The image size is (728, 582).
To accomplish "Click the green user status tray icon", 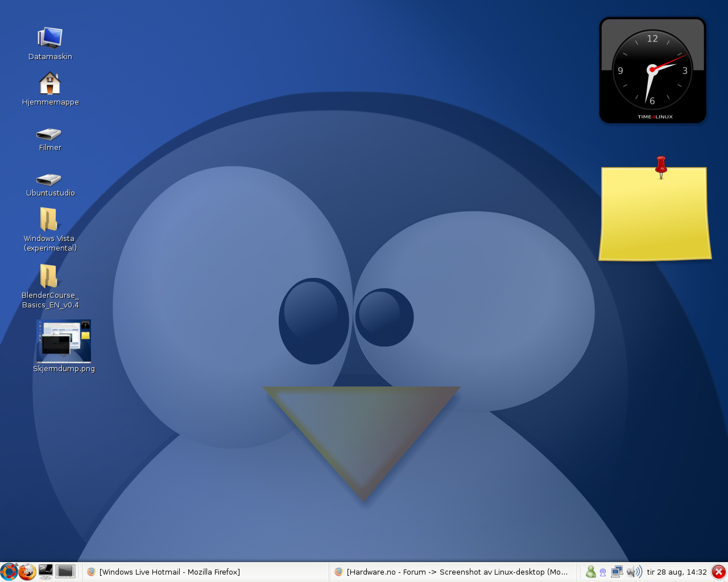I will [x=590, y=572].
